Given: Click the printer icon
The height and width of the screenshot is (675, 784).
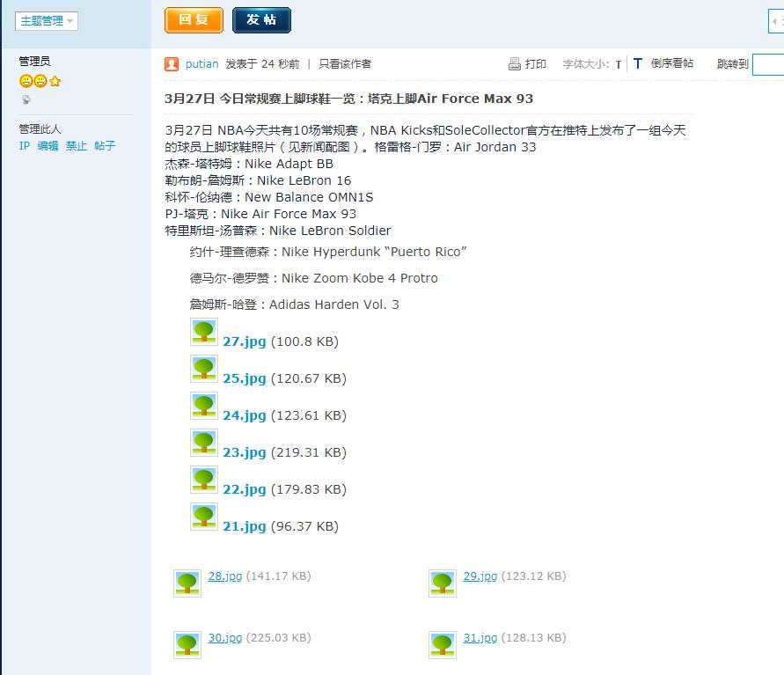Looking at the screenshot, I should (515, 64).
